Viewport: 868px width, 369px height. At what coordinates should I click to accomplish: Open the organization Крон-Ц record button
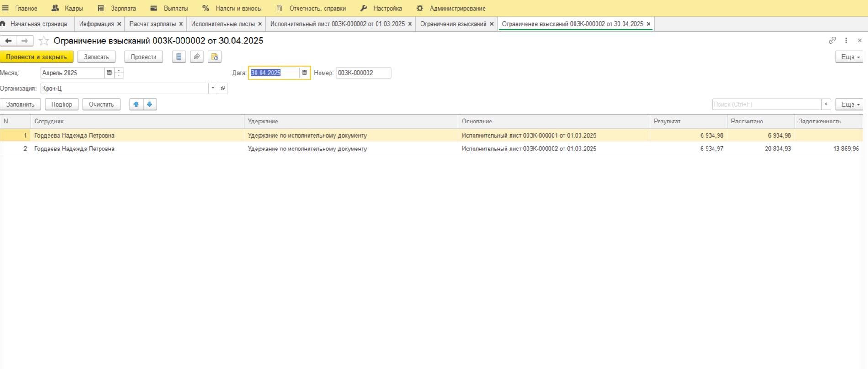point(223,88)
